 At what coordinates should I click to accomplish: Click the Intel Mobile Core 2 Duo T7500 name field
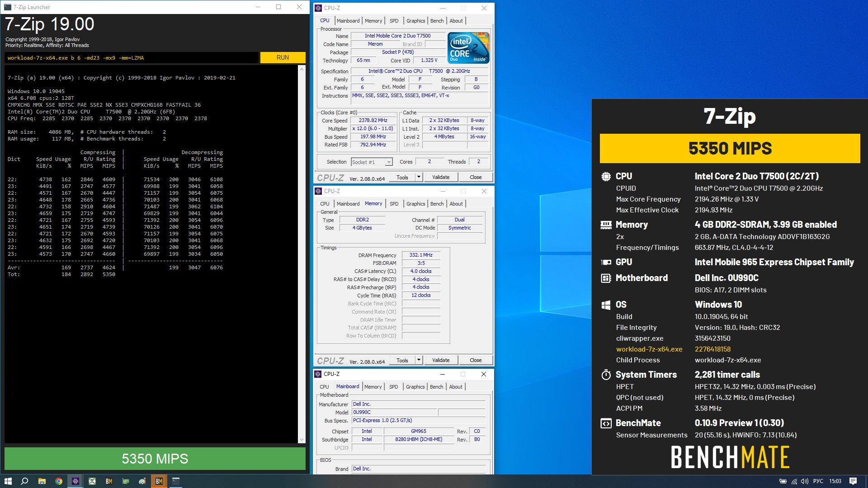tap(398, 36)
